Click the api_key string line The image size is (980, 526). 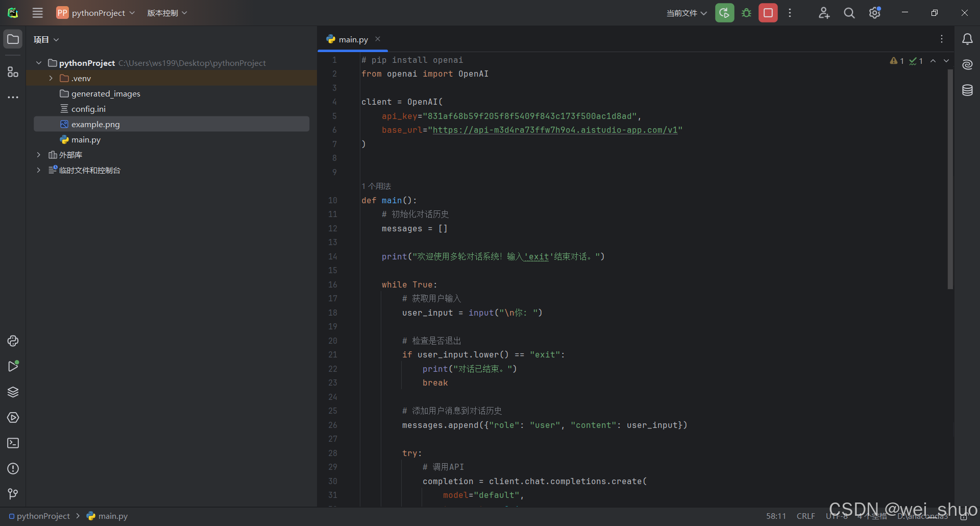coord(511,116)
